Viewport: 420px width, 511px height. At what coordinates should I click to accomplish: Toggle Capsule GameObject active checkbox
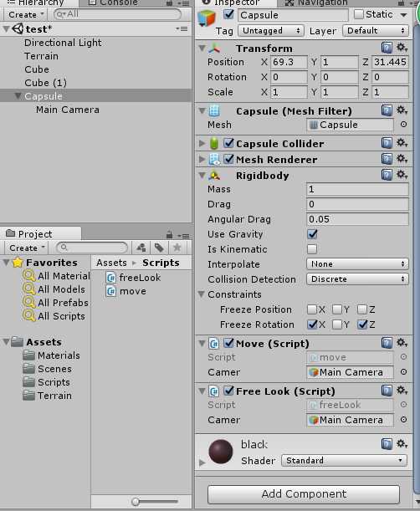click(x=229, y=14)
